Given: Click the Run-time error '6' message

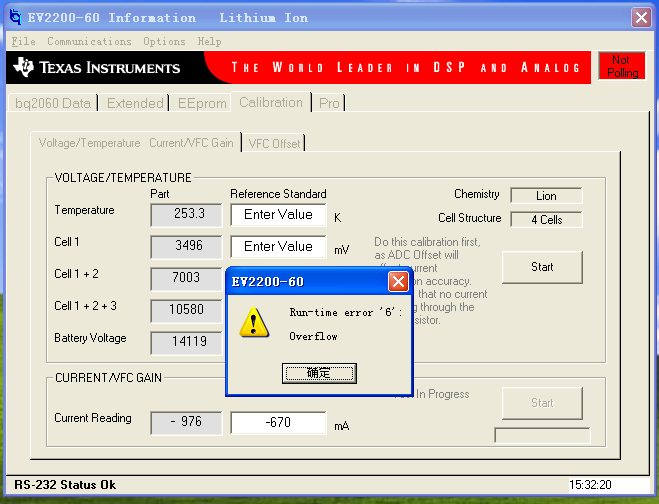Looking at the screenshot, I should tap(345, 312).
